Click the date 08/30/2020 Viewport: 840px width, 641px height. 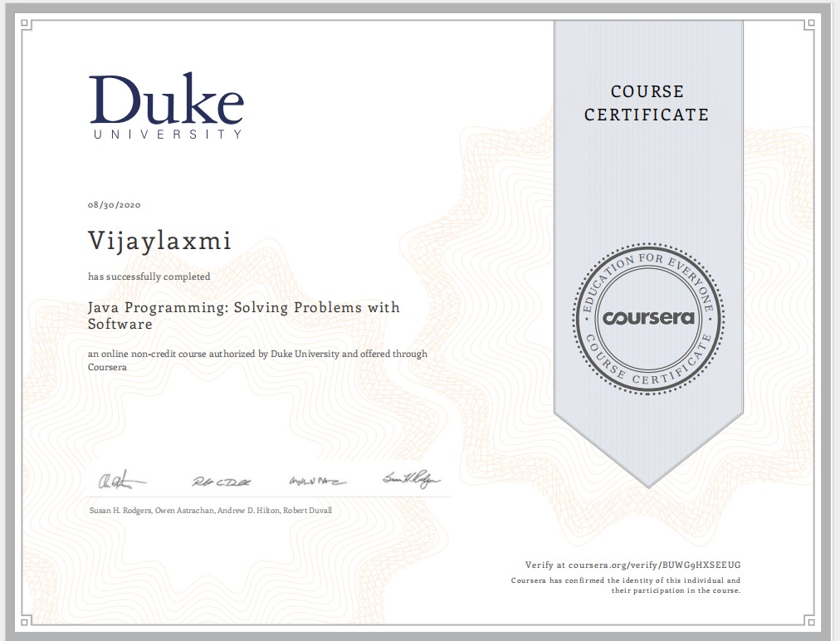pos(114,205)
